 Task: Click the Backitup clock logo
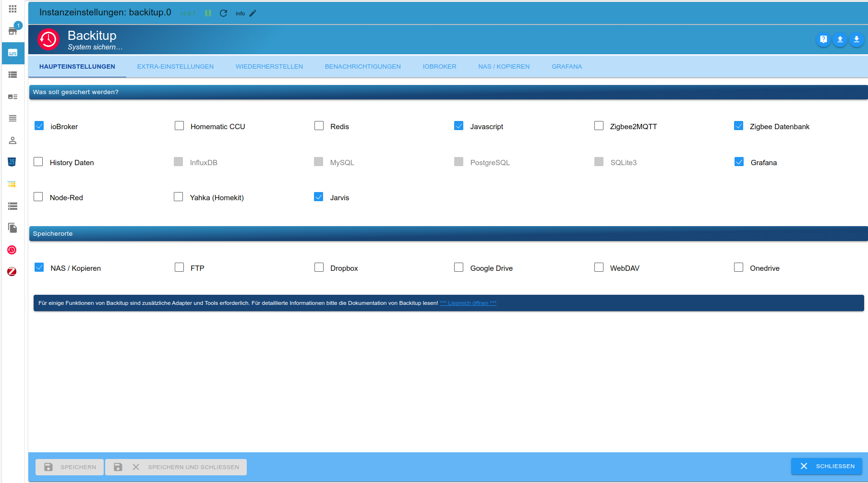(48, 39)
